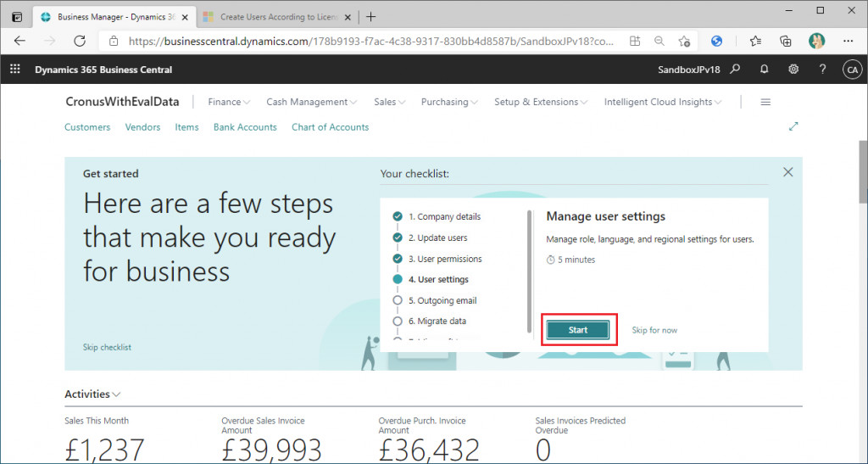The height and width of the screenshot is (464, 868).
Task: Close the Business Manager tab
Action: pyautogui.click(x=185, y=17)
